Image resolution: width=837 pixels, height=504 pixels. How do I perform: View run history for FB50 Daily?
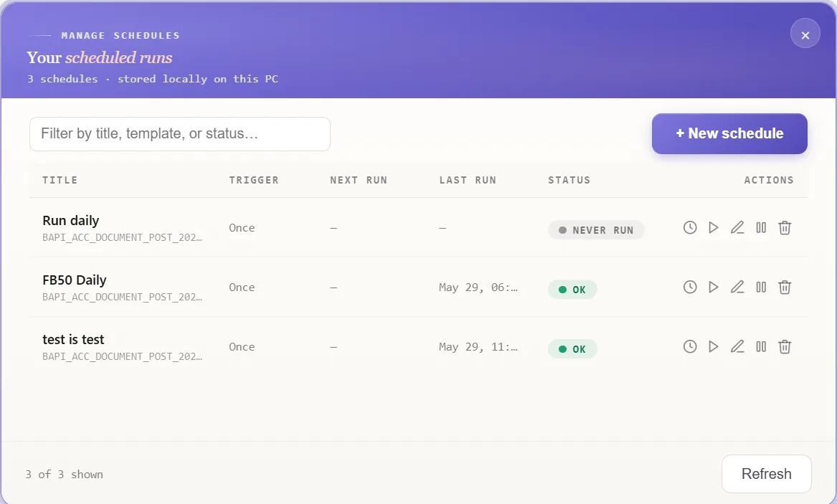click(x=690, y=287)
